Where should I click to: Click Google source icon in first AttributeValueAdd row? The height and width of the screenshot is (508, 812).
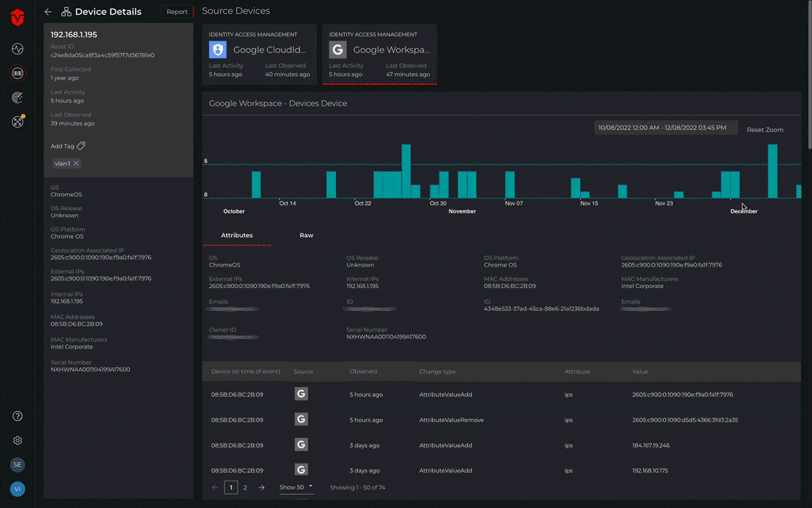301,394
